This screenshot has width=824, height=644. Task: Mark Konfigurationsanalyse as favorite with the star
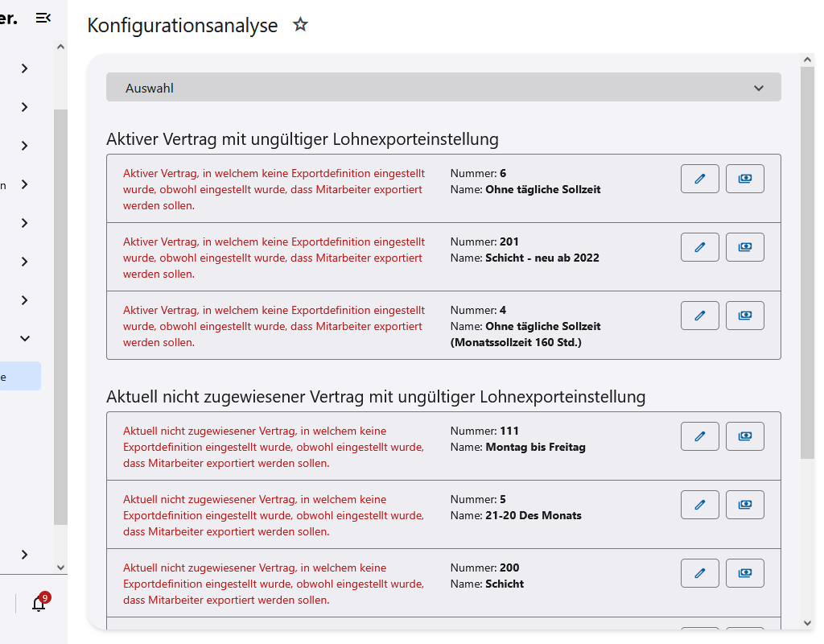tap(300, 25)
